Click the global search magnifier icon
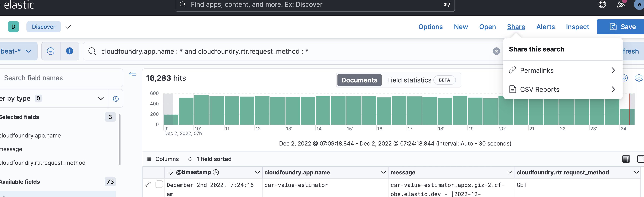Image resolution: width=644 pixels, height=197 pixels. [183, 4]
